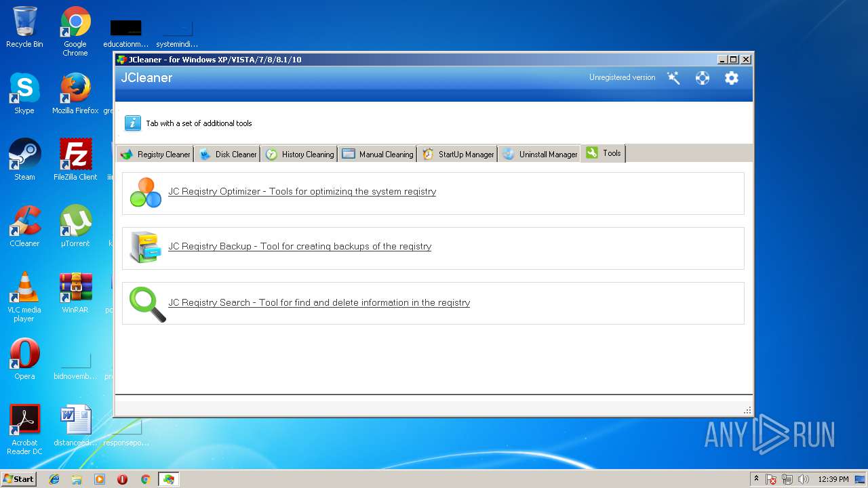Viewport: 868px width, 488px height.
Task: Select µTorrent desktop shortcut
Action: 75,226
